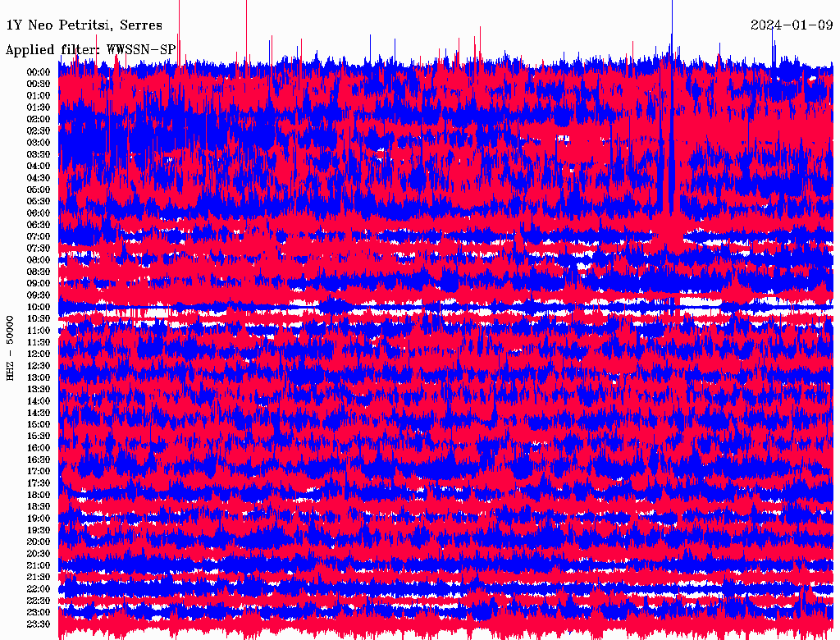Select the 07:30 time row label
Image resolution: width=840 pixels, height=640 pixels.
pos(39,249)
